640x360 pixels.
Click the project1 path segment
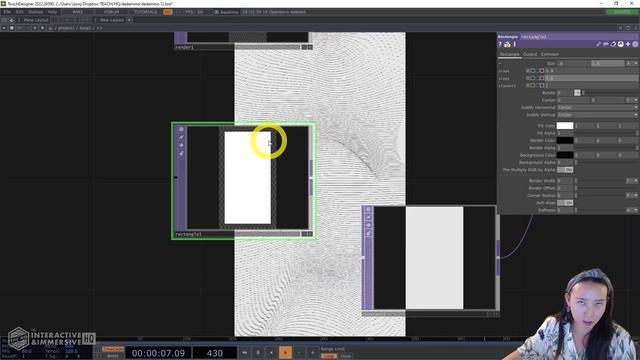[67, 28]
